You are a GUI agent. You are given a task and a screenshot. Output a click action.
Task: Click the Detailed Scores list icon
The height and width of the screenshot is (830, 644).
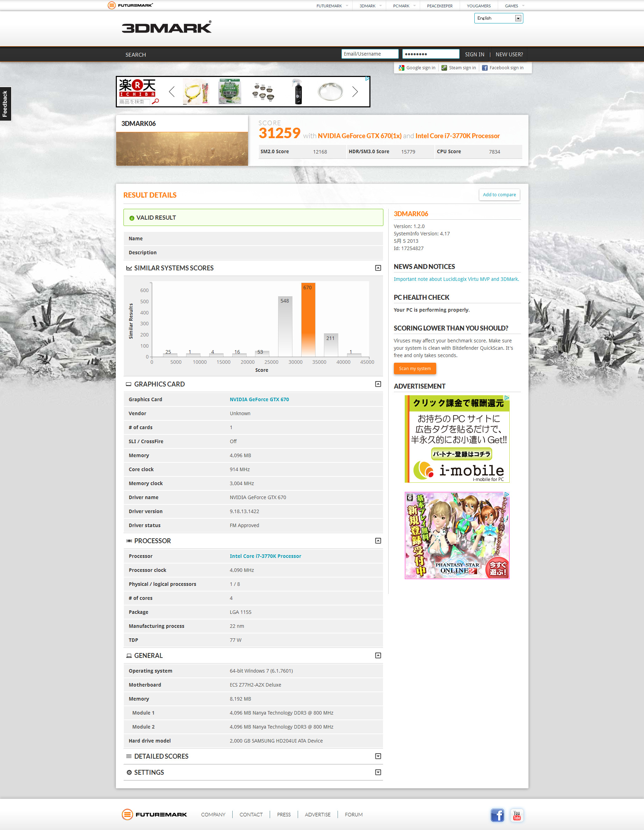click(x=129, y=756)
